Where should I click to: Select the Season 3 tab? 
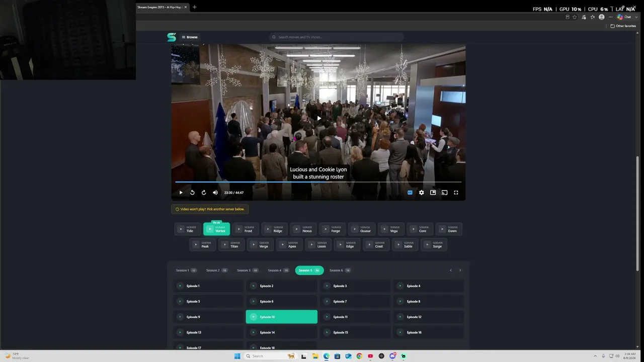(248, 270)
